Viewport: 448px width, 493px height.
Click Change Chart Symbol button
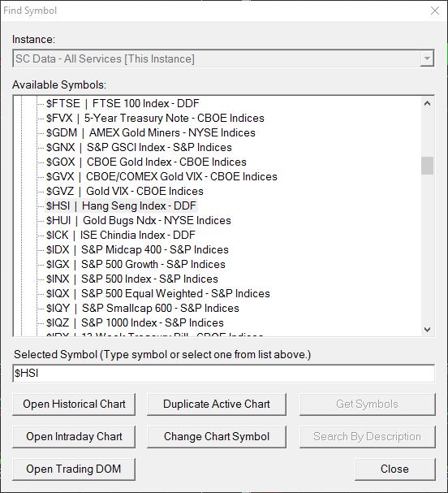click(217, 436)
